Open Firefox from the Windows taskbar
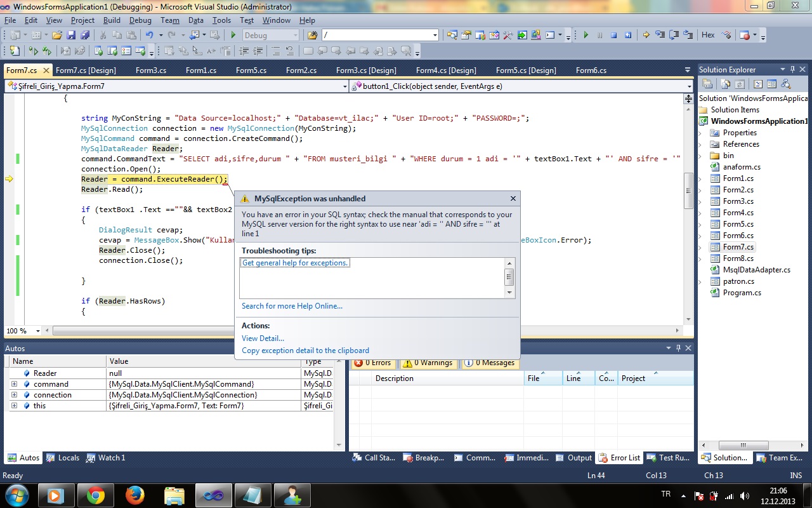 click(135, 495)
